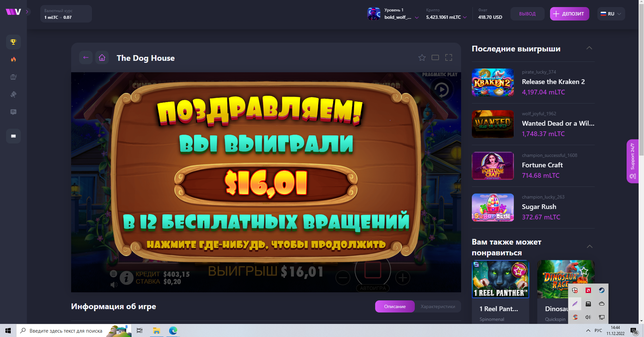The width and height of the screenshot is (644, 337).
Task: Open game info button in slot
Action: click(x=127, y=278)
